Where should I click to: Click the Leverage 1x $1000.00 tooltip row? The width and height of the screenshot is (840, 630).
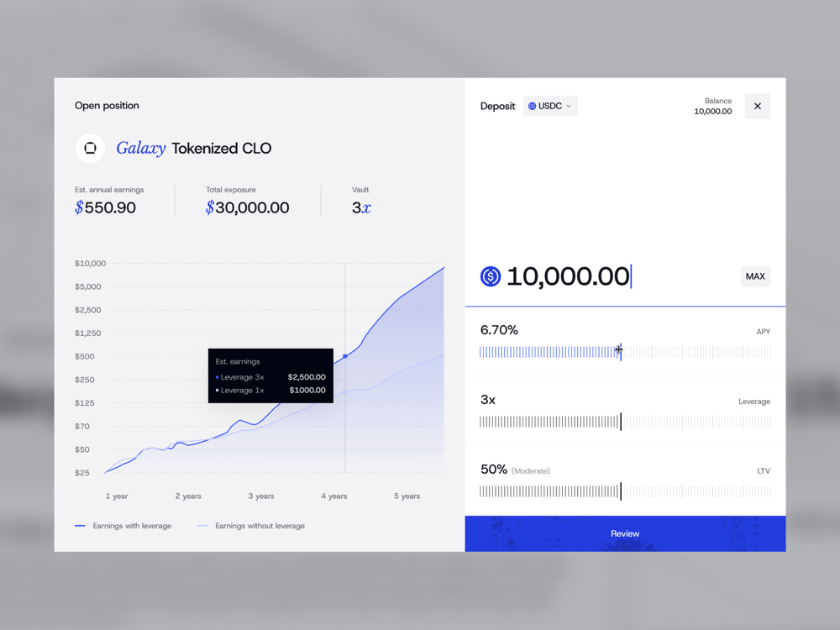click(x=270, y=390)
